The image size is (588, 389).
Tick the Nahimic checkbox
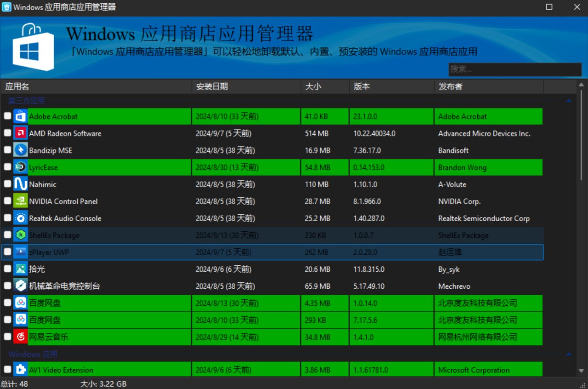coord(7,184)
